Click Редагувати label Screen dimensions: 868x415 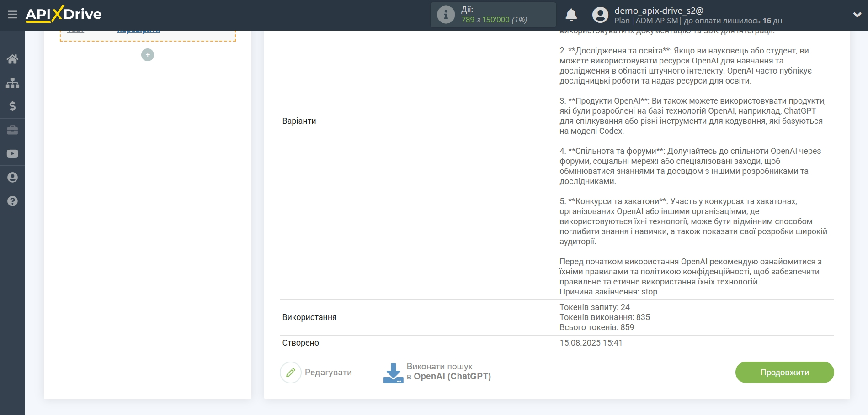pos(328,373)
